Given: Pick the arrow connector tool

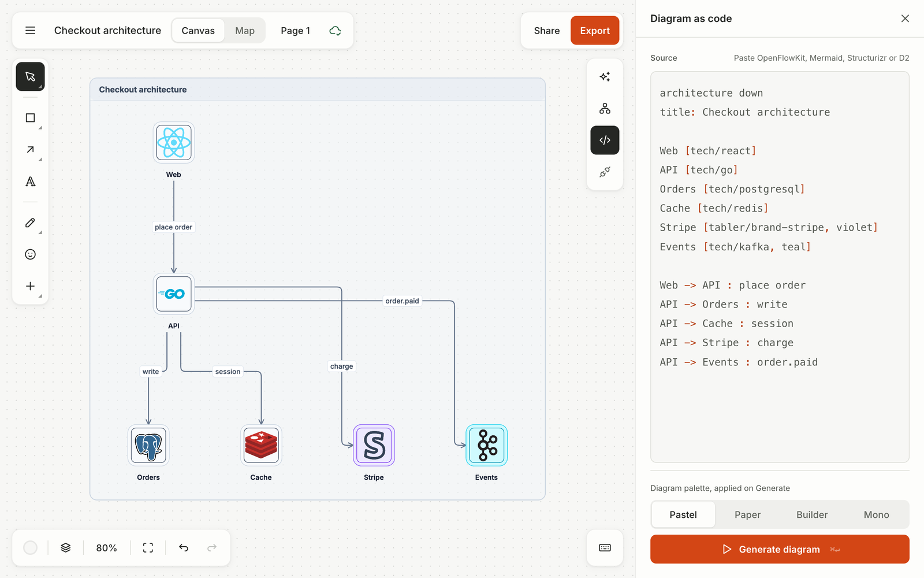Looking at the screenshot, I should pyautogui.click(x=30, y=150).
